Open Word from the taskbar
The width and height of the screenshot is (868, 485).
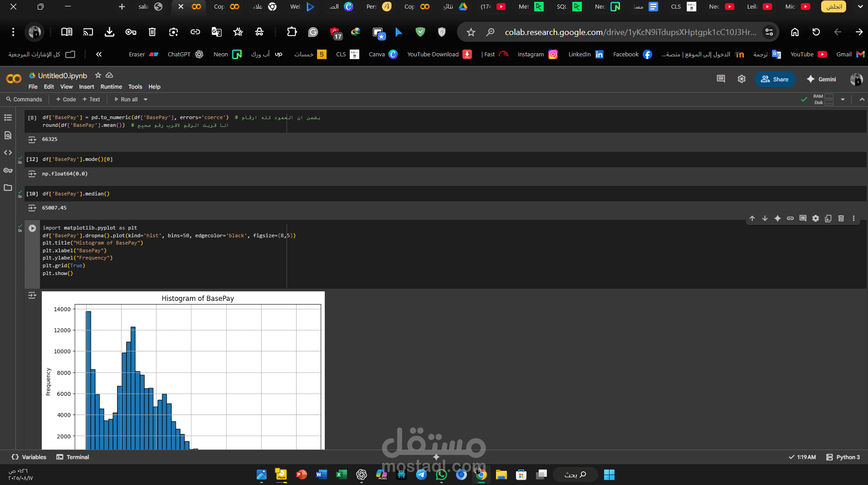pyautogui.click(x=321, y=475)
